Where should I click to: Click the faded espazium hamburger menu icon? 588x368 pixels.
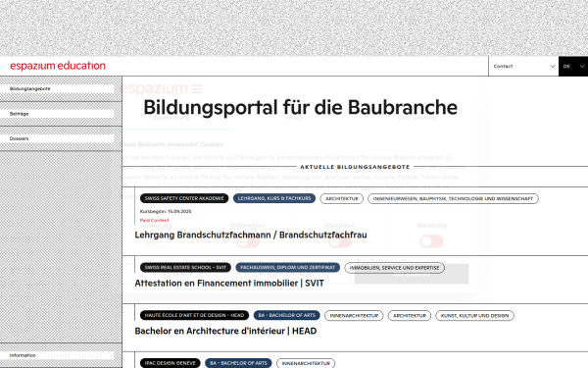197,89
